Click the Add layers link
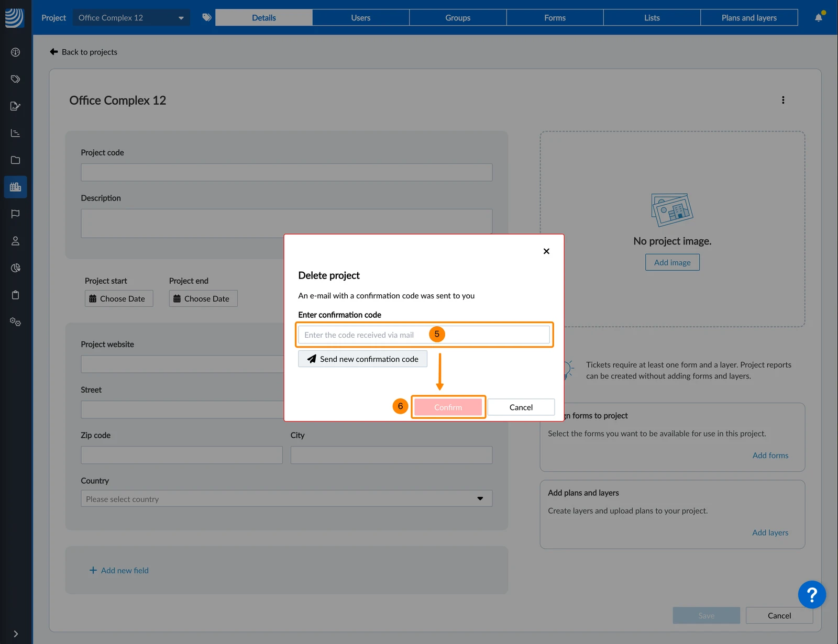The height and width of the screenshot is (644, 838). [770, 532]
